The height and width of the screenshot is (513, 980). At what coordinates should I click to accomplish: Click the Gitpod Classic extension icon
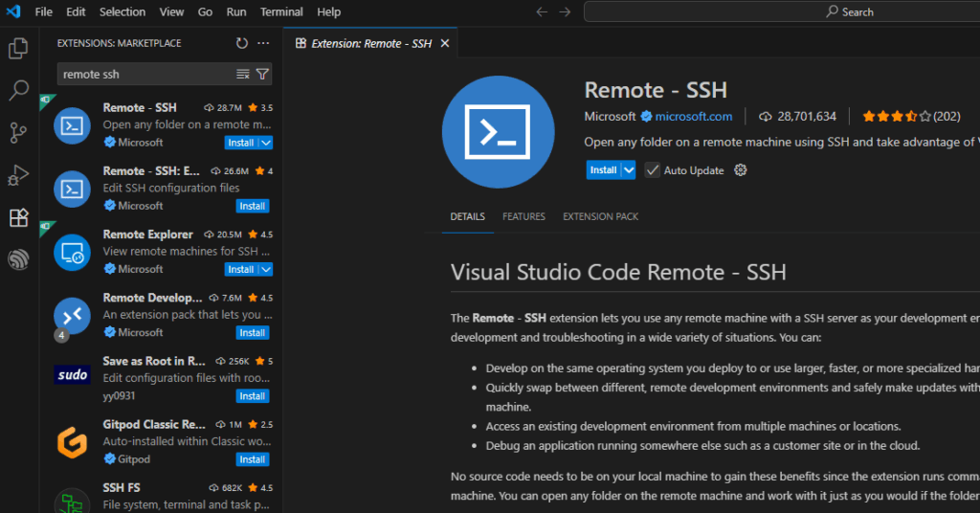tap(72, 442)
